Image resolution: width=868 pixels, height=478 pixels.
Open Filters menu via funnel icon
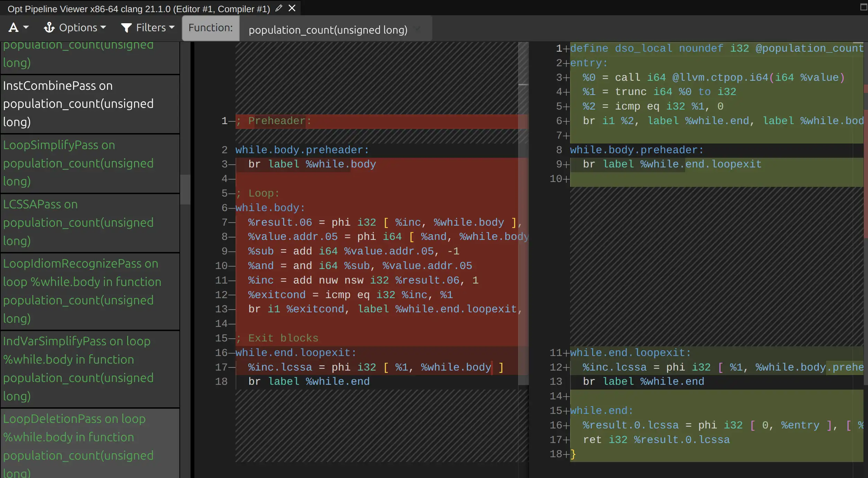click(x=148, y=27)
